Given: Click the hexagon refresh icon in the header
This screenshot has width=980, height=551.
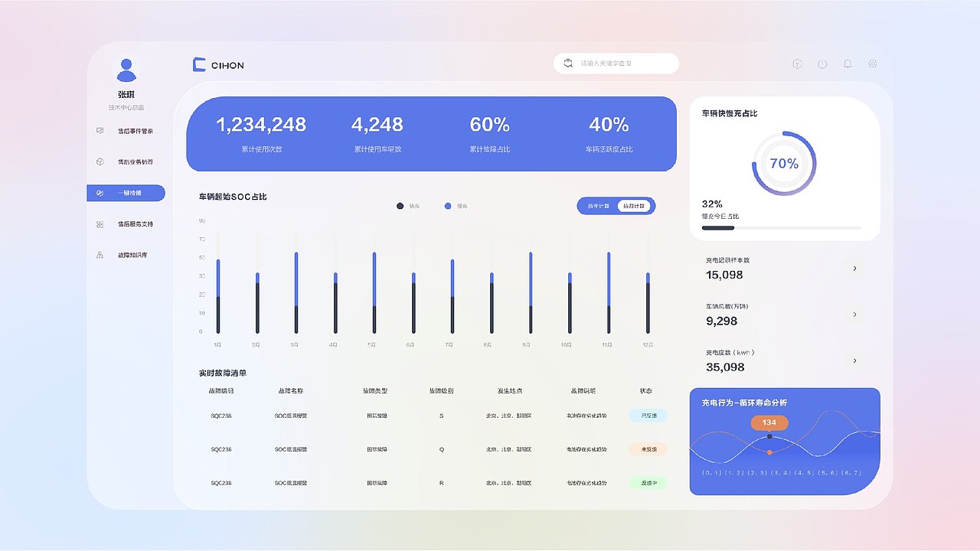Looking at the screenshot, I should click(797, 64).
